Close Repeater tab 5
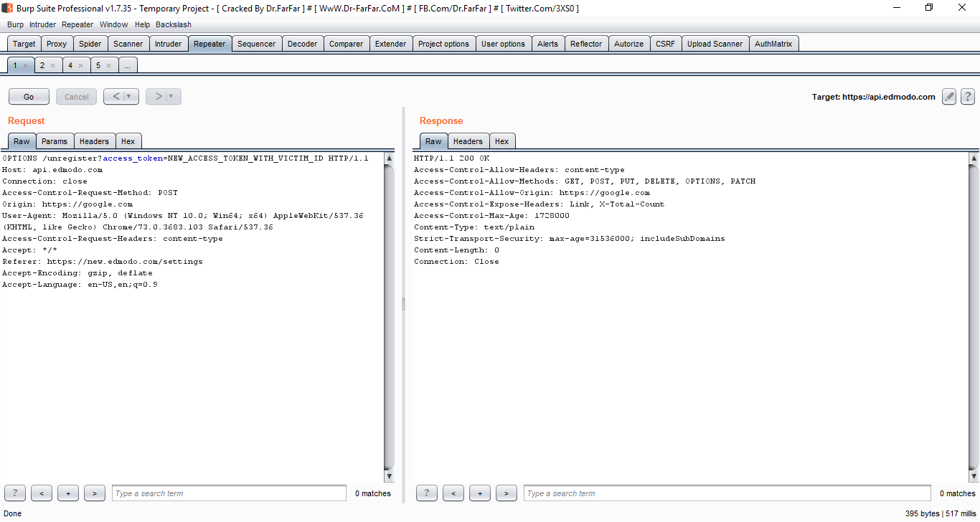The height and width of the screenshot is (522, 980). pos(108,65)
